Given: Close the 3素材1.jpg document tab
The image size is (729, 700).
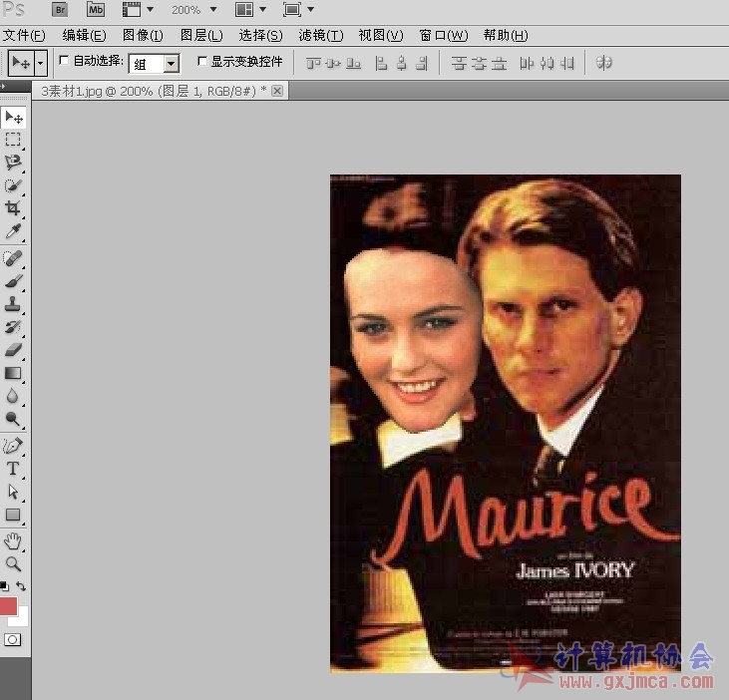Looking at the screenshot, I should click(277, 91).
